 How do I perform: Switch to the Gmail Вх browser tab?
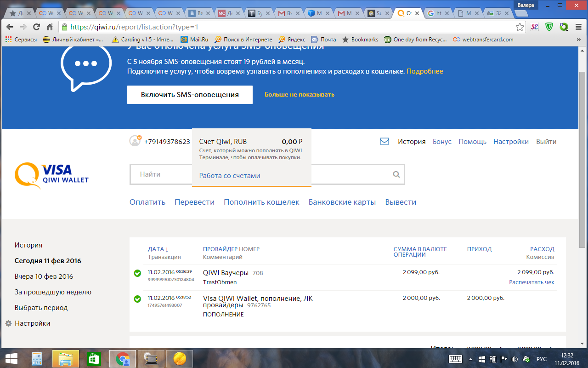point(289,13)
